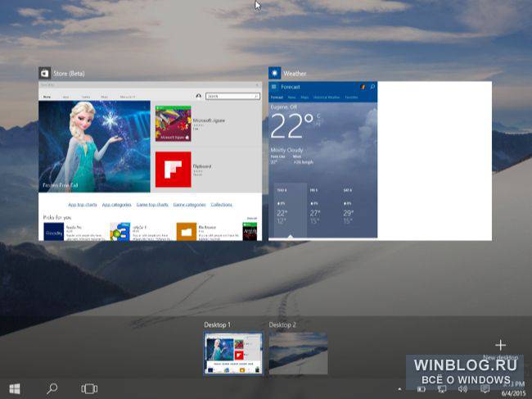Click Show all beside Picks for you
This screenshot has height=399, width=532.
252,218
